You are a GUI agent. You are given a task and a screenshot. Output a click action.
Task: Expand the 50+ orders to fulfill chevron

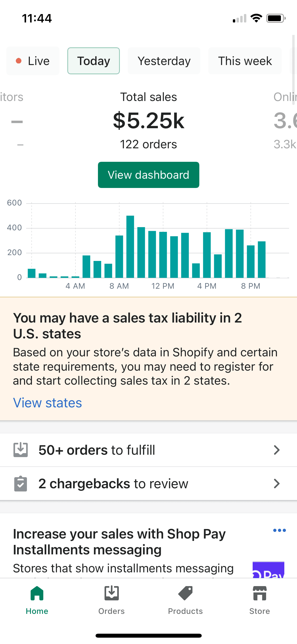[276, 450]
